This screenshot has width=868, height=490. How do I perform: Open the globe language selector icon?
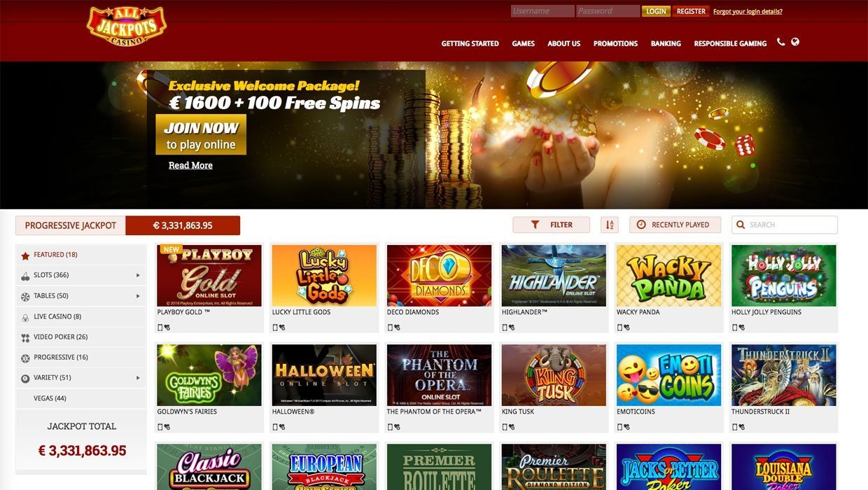795,42
